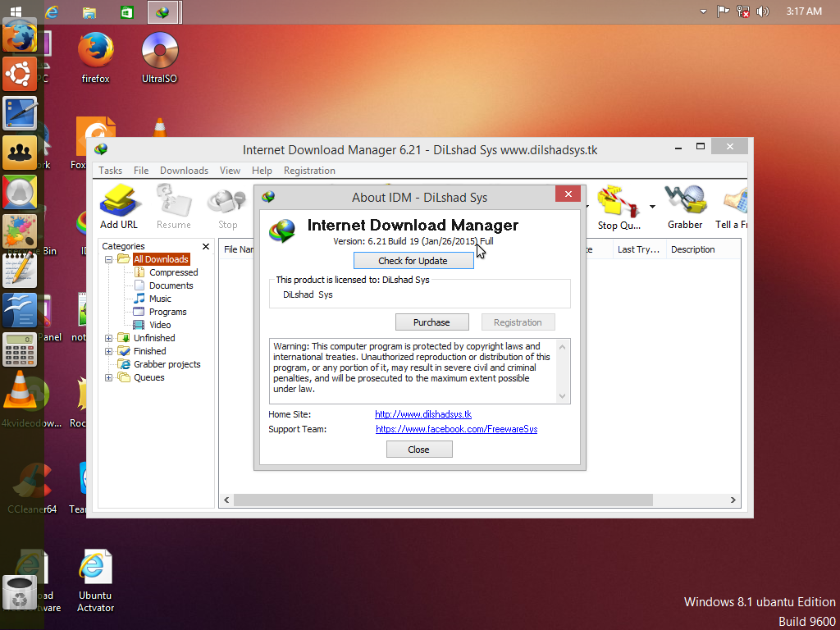
Task: Open UltraISO desktop shortcut
Action: (159, 58)
